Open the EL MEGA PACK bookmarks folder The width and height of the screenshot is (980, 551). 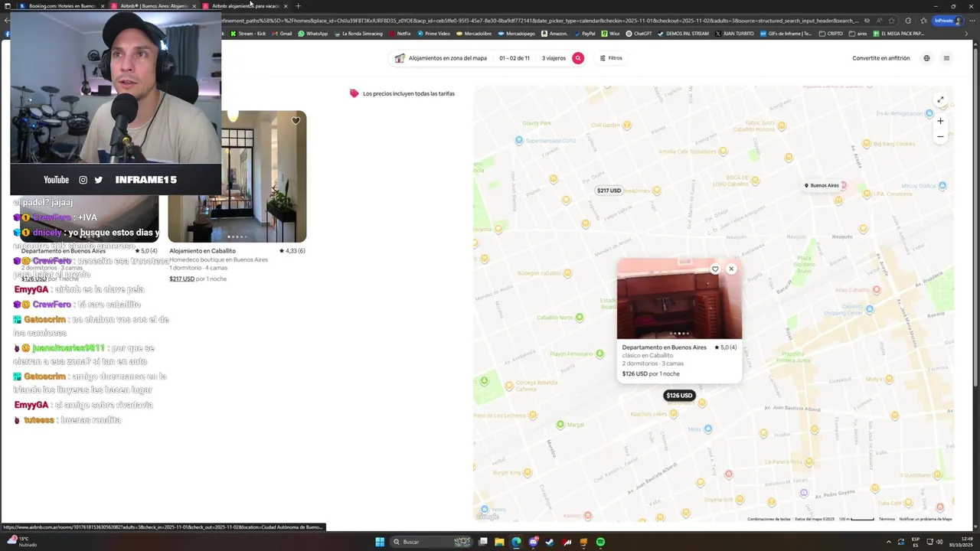tap(899, 34)
